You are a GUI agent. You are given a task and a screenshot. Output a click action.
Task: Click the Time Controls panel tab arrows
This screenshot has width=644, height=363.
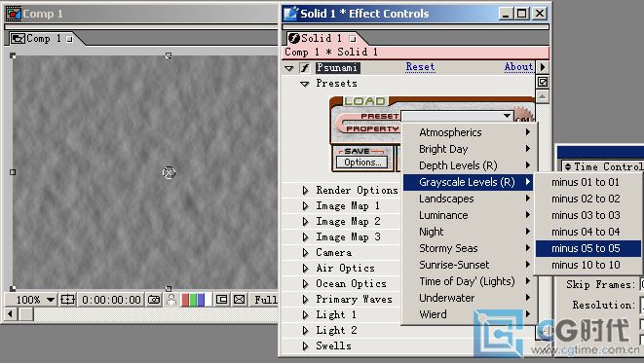568,166
